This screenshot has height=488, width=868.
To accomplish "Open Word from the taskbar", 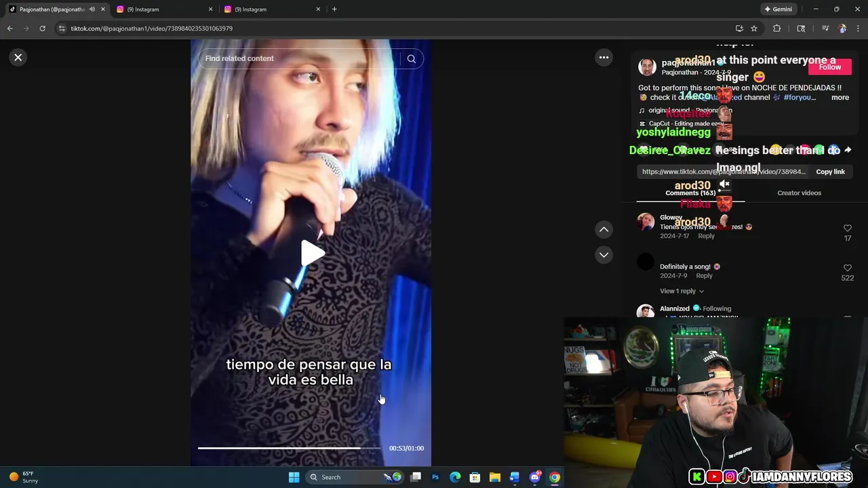I will pos(515,477).
